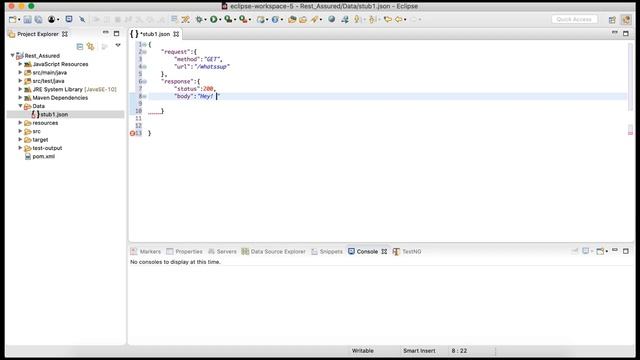Click the Save All toolbar icon
The image size is (640, 360).
38,19
